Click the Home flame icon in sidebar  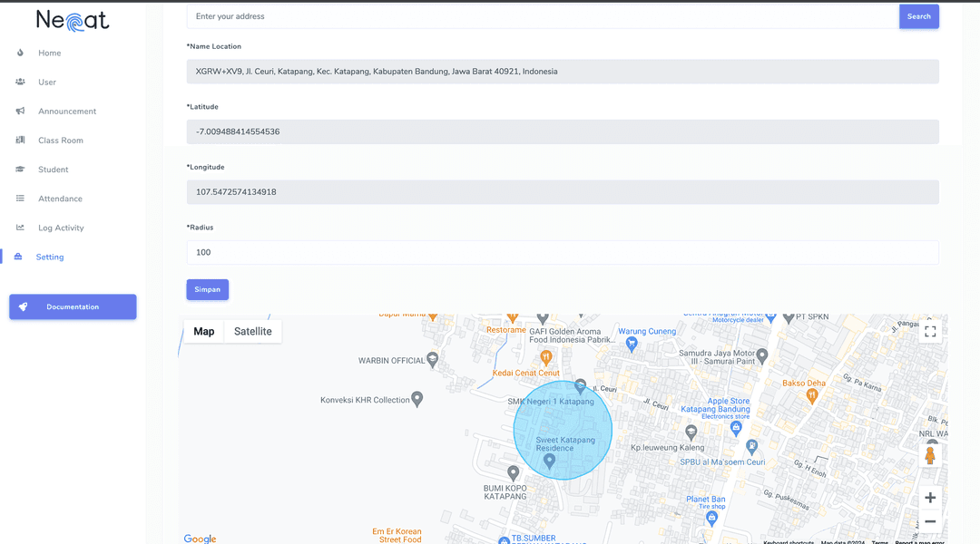[20, 53]
